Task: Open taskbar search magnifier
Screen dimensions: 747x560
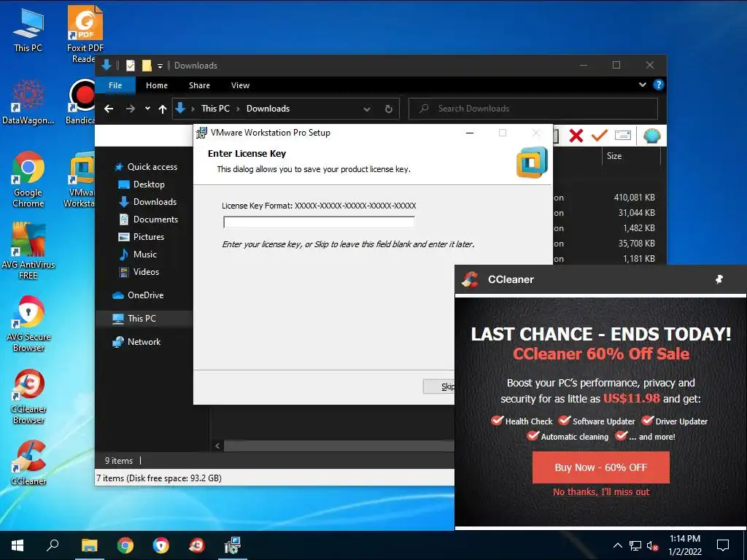Action: click(x=53, y=545)
